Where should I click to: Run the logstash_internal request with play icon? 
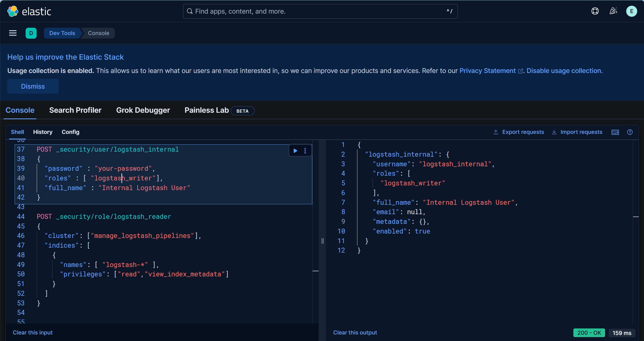tap(295, 151)
